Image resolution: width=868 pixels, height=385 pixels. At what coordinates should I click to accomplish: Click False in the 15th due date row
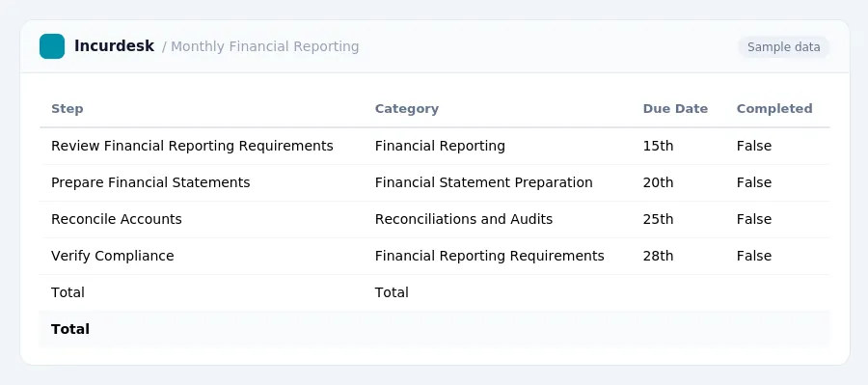(x=754, y=146)
